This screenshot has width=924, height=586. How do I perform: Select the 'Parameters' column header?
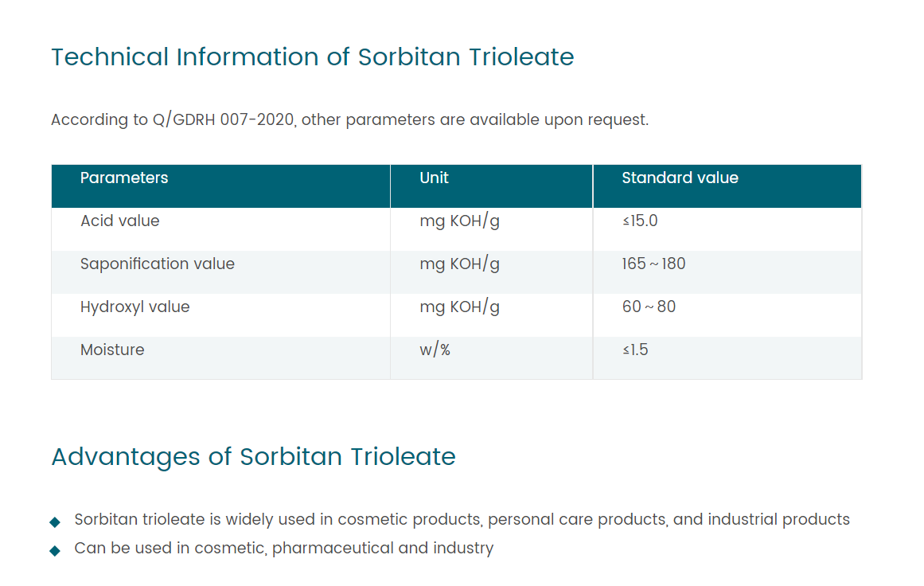tap(124, 178)
